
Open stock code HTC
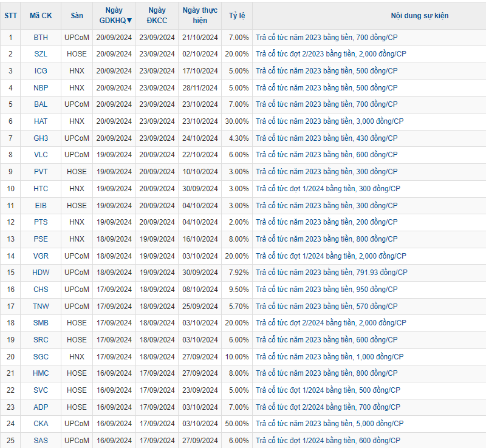pos(41,189)
